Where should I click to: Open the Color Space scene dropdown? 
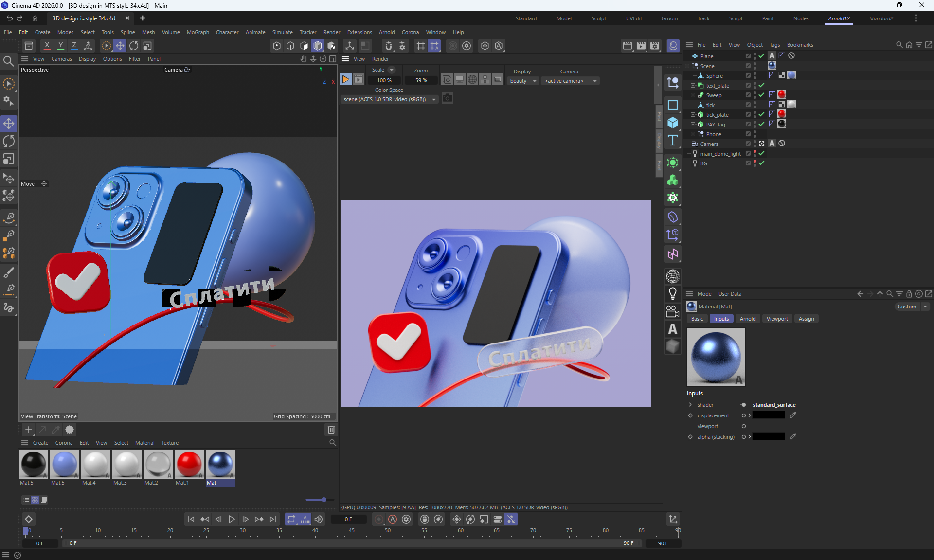pyautogui.click(x=389, y=99)
